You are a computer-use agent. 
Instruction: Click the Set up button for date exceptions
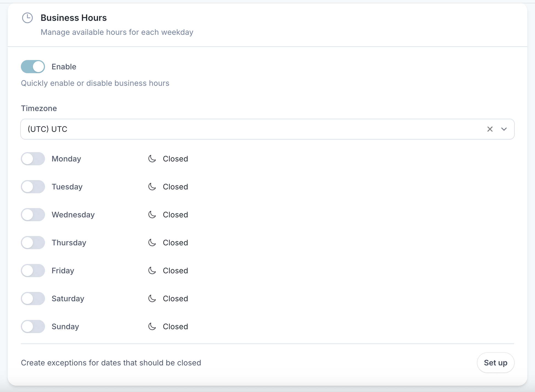point(495,362)
